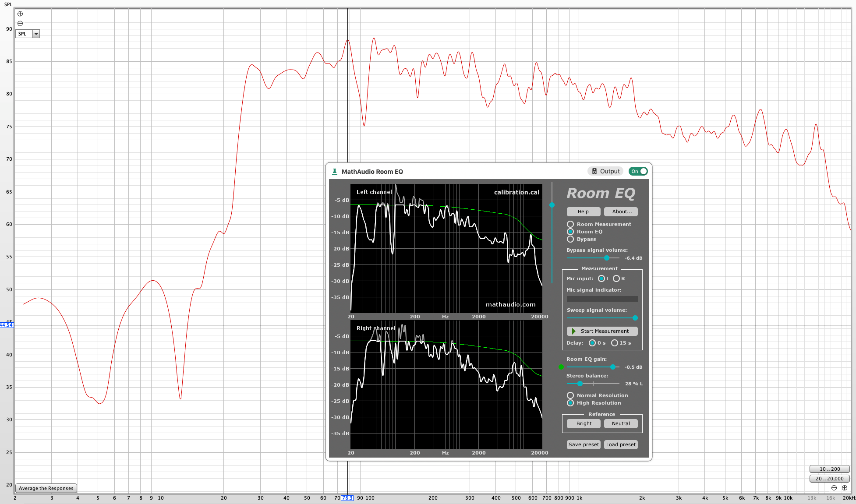The height and width of the screenshot is (504, 856).
Task: Select Normal Resolution
Action: (570, 395)
